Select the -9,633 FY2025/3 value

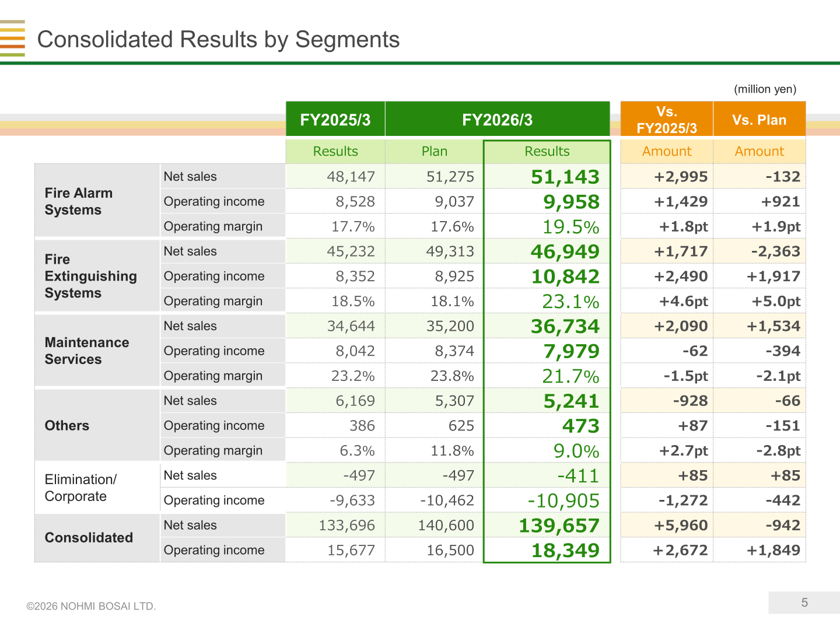pyautogui.click(x=352, y=501)
